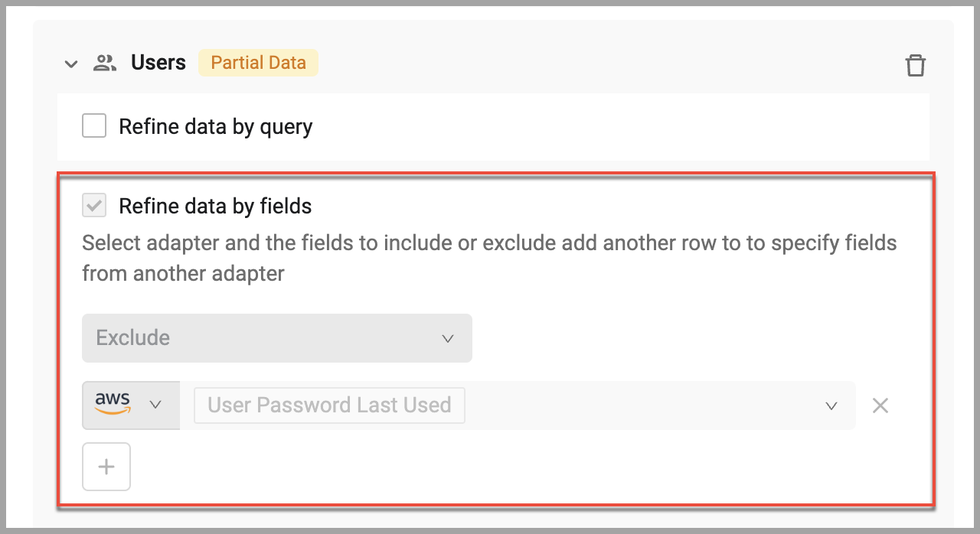Viewport: 980px width, 534px height.
Task: Click the Refine data by query label
Action: point(216,126)
